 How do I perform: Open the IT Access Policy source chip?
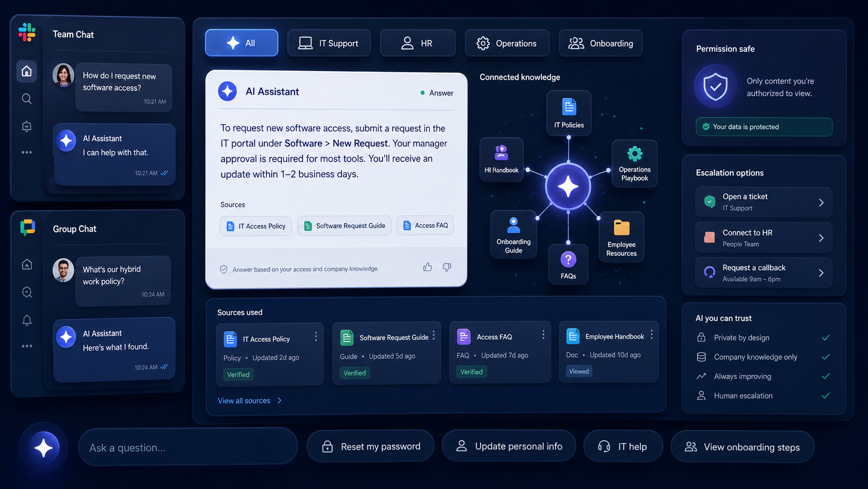pyautogui.click(x=256, y=226)
